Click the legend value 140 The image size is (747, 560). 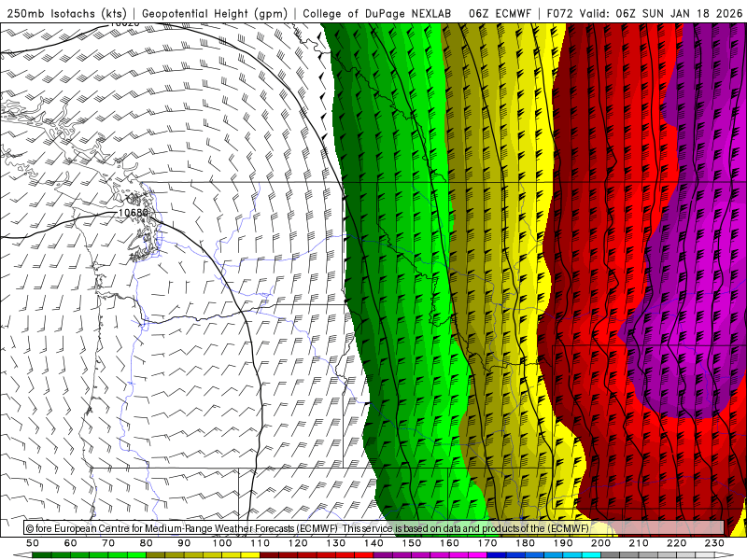click(373, 543)
